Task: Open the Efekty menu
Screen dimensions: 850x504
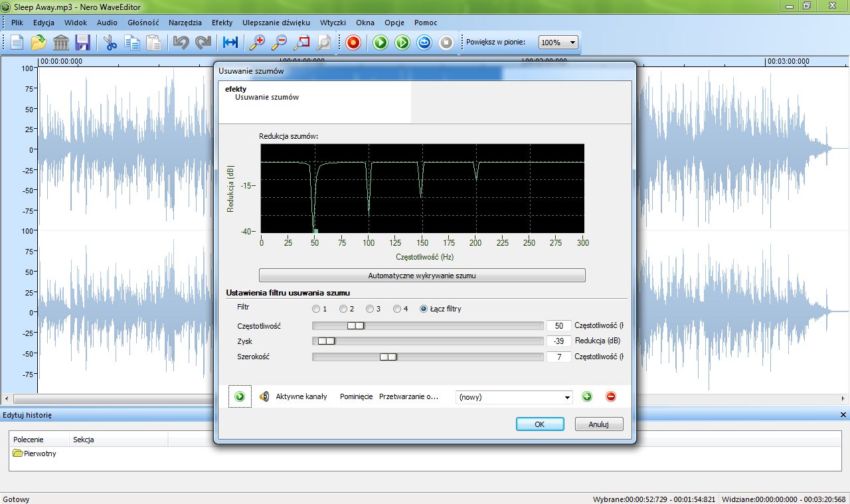Action: tap(222, 23)
